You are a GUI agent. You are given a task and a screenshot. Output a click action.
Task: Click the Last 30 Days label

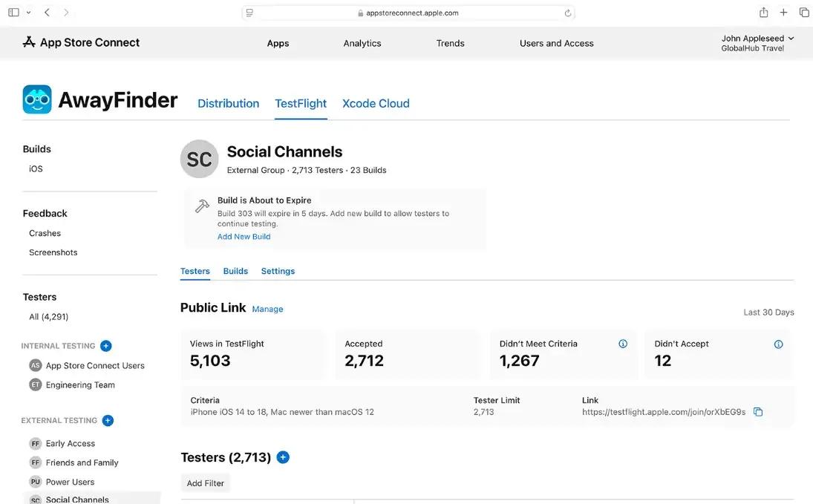[768, 312]
